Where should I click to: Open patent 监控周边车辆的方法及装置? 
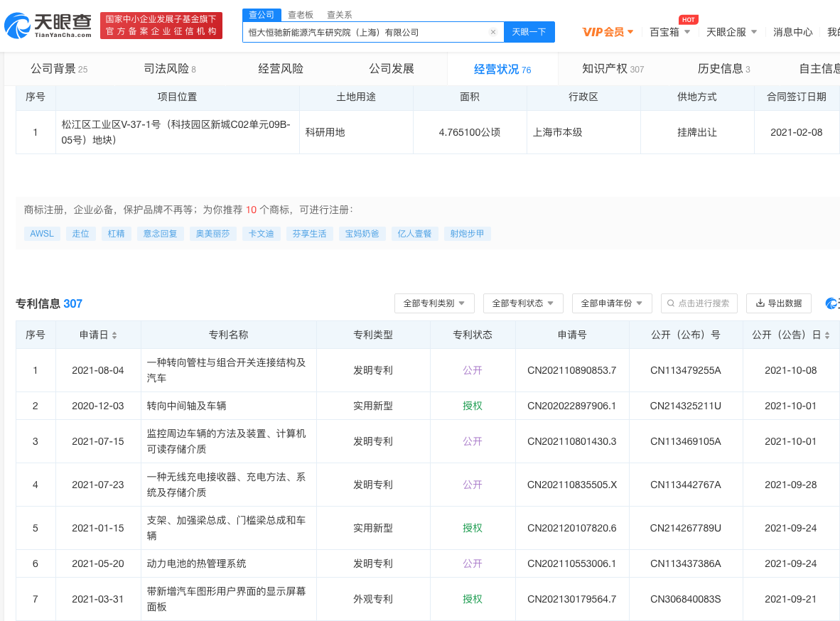point(227,441)
